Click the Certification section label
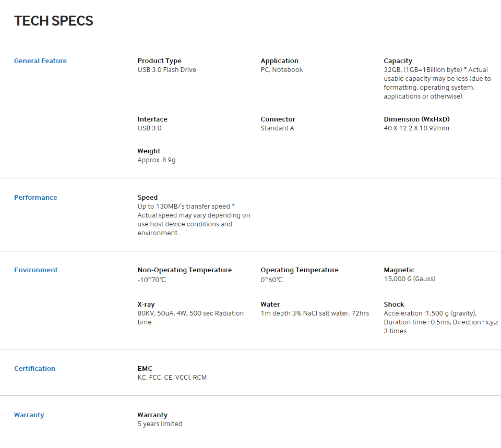The height and width of the screenshot is (448, 501). click(34, 369)
